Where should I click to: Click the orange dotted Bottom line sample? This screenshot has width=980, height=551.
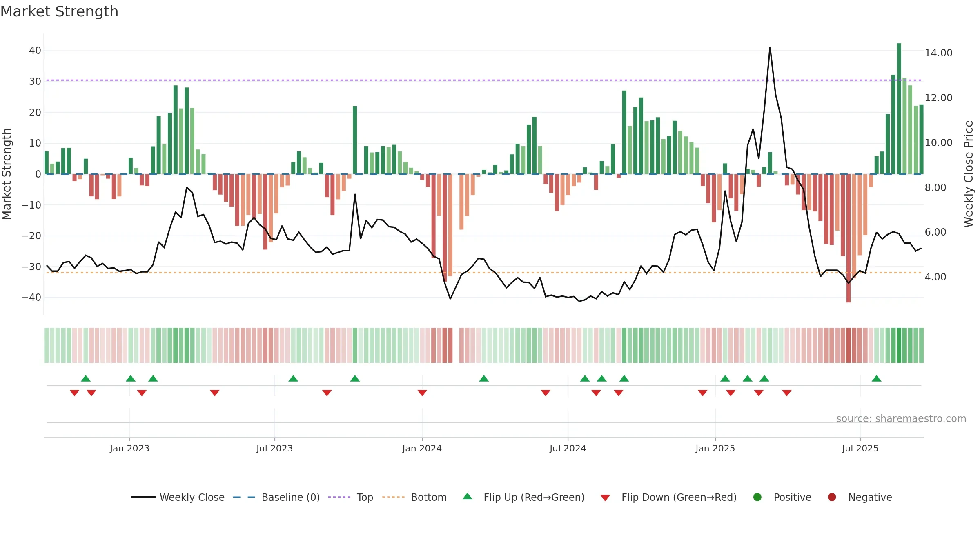coord(393,497)
